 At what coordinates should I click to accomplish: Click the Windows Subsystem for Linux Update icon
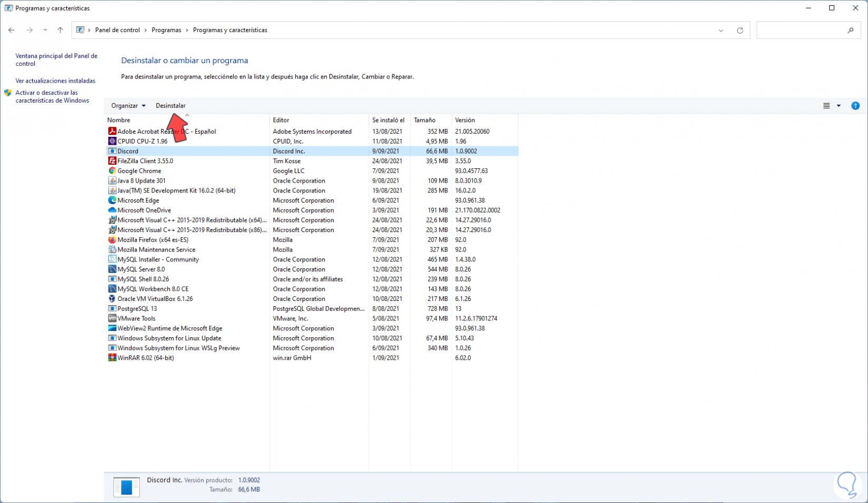coord(112,338)
